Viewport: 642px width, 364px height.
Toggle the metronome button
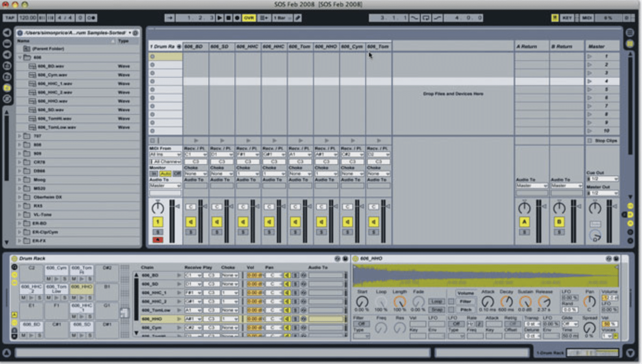click(91, 18)
